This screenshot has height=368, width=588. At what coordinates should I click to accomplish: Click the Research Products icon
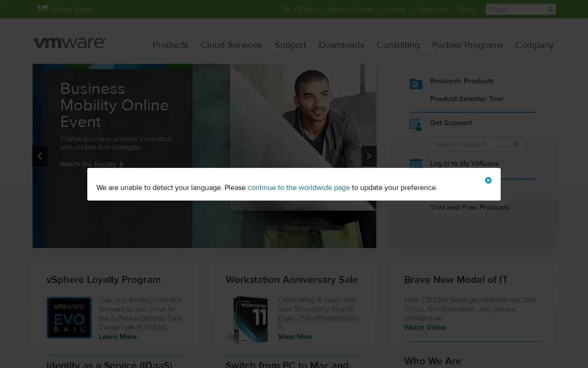[416, 84]
